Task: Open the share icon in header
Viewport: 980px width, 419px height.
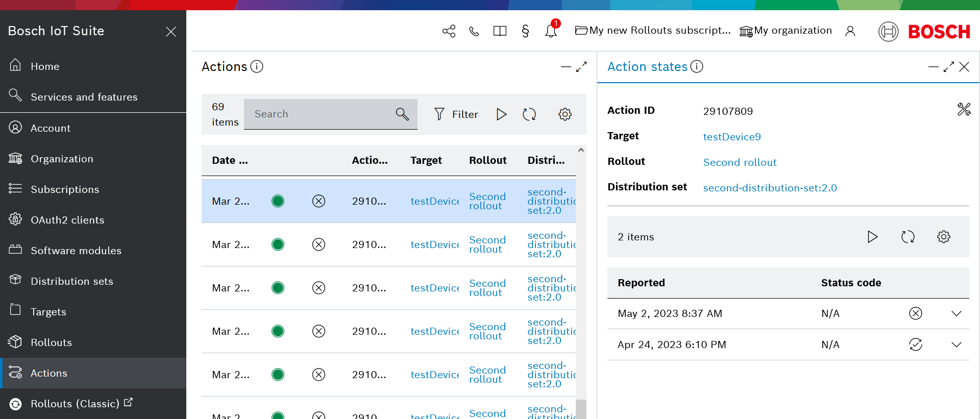Action: [449, 31]
